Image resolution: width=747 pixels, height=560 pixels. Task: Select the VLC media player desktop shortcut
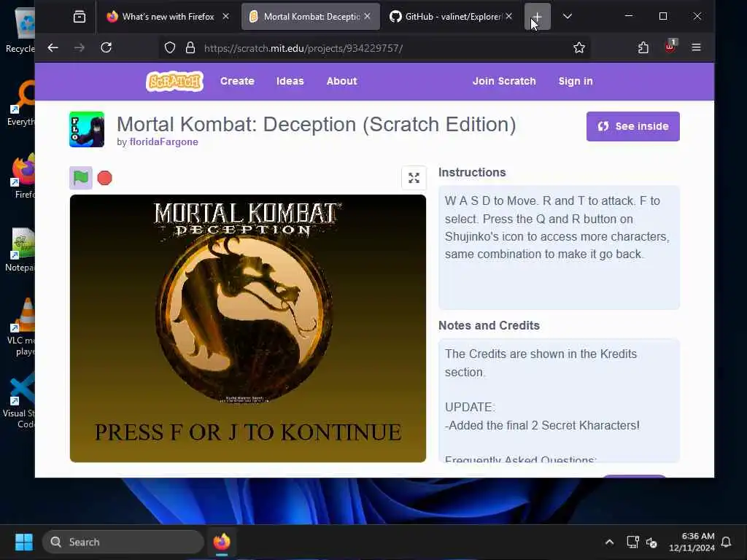tap(22, 327)
